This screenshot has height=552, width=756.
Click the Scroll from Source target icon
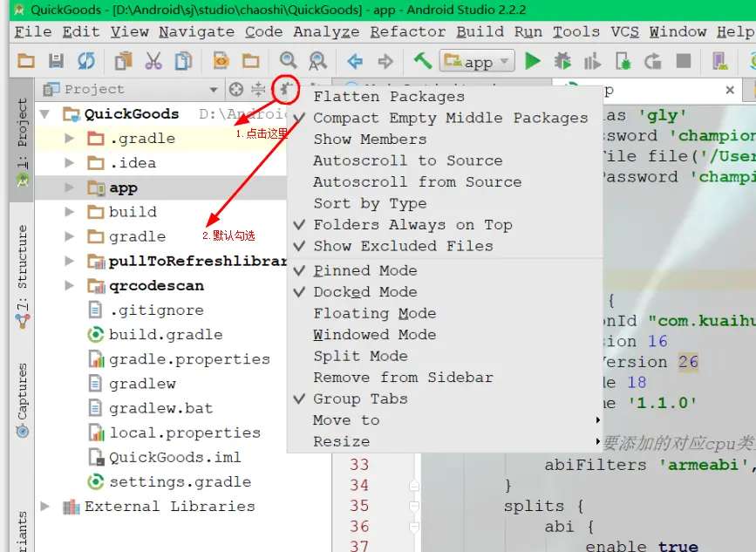pos(235,89)
